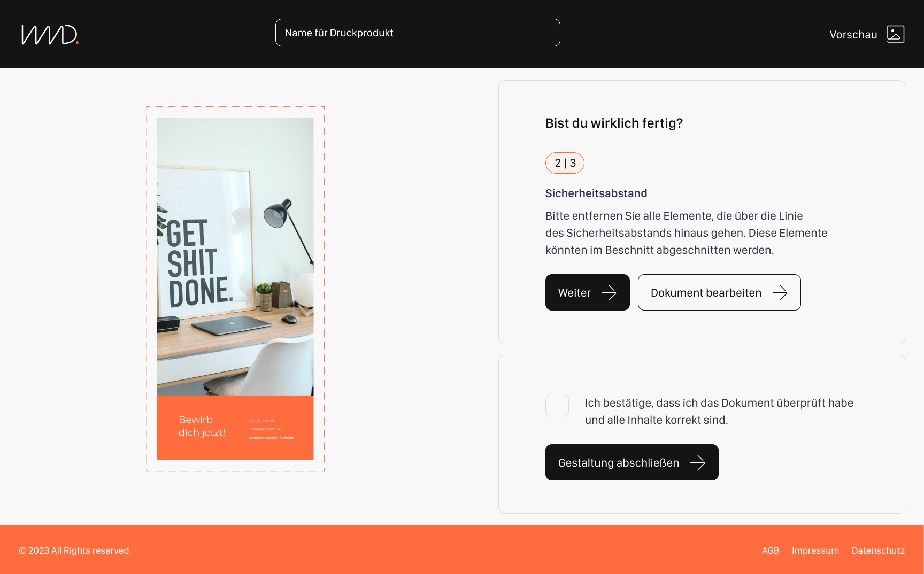Open the AGB footer link

(x=771, y=550)
